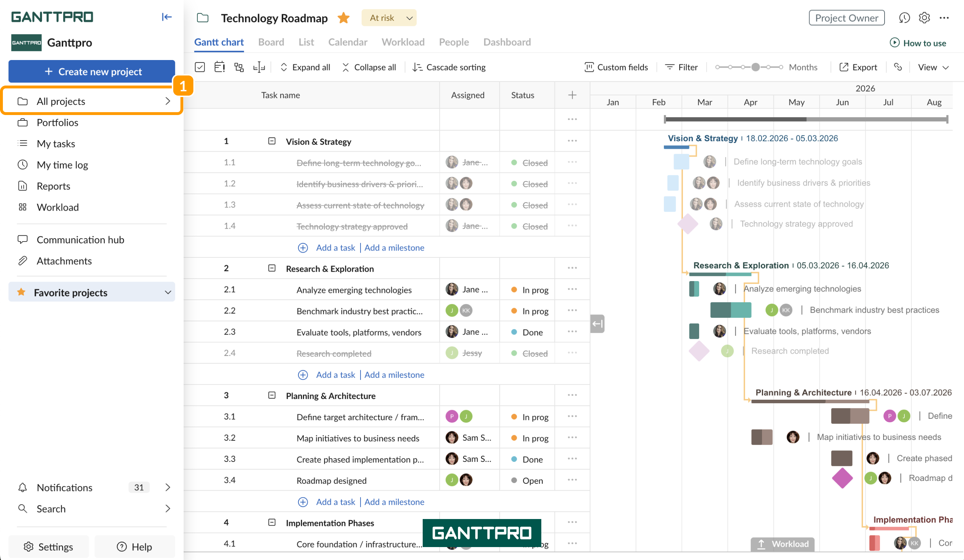Collapse the Research & Exploration group

click(x=272, y=268)
